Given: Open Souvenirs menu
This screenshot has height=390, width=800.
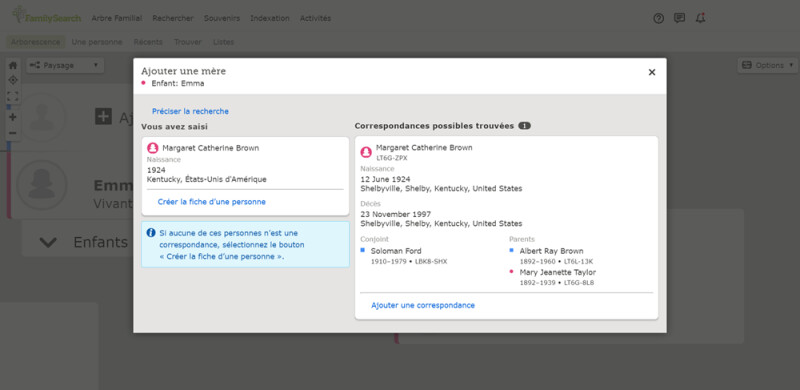Looking at the screenshot, I should (x=222, y=18).
